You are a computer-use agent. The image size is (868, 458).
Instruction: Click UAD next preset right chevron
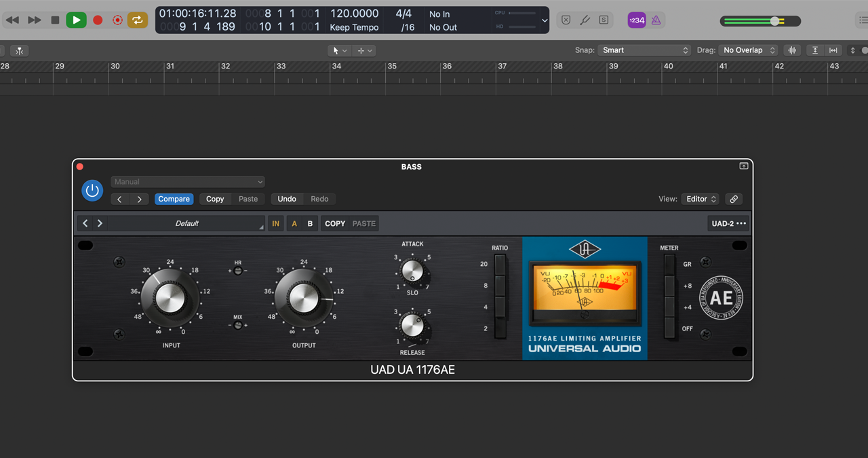(100, 223)
